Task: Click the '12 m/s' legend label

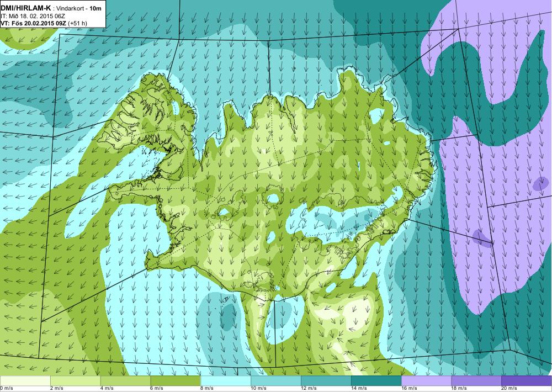Action: (309, 389)
